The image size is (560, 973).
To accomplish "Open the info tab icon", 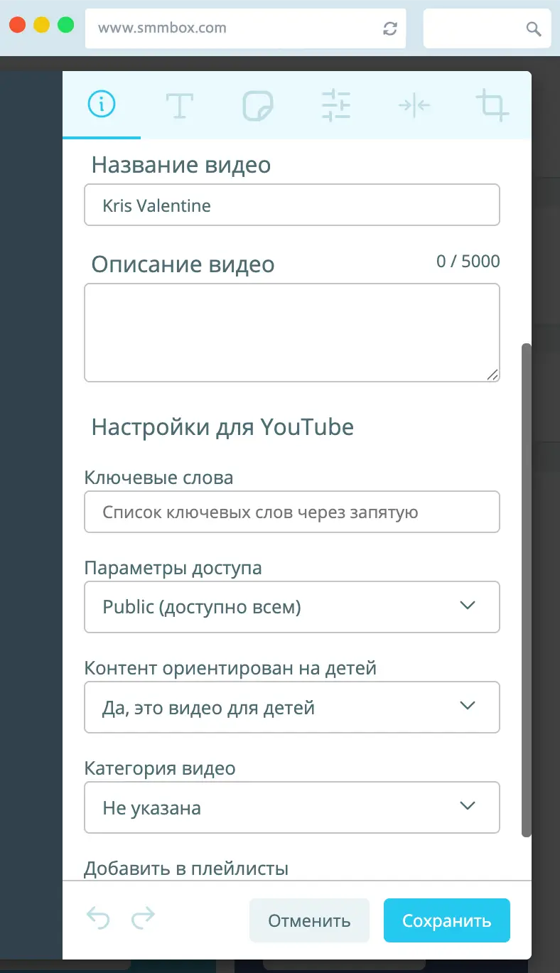I will (102, 105).
